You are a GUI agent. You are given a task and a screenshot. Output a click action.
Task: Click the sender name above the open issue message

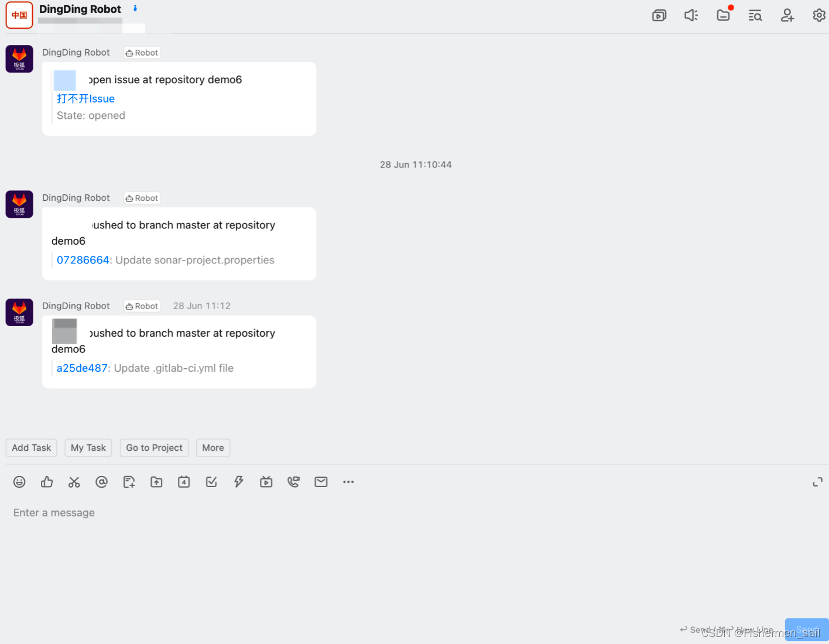76,53
